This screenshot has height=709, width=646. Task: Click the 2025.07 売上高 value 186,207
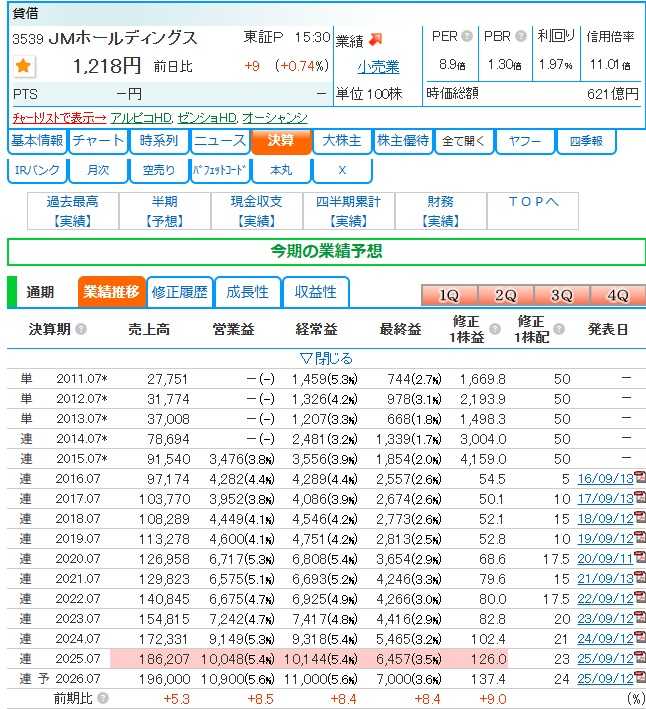(x=164, y=659)
